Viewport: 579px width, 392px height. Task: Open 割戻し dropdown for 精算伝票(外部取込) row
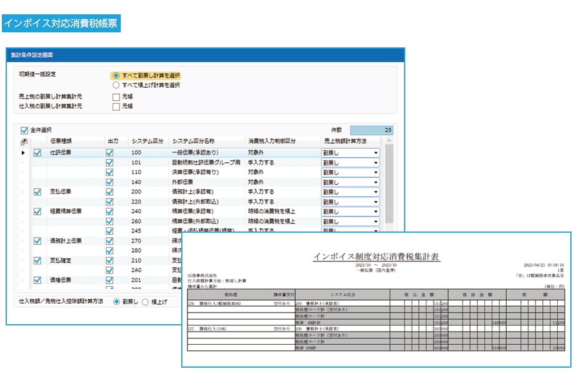[x=350, y=222]
